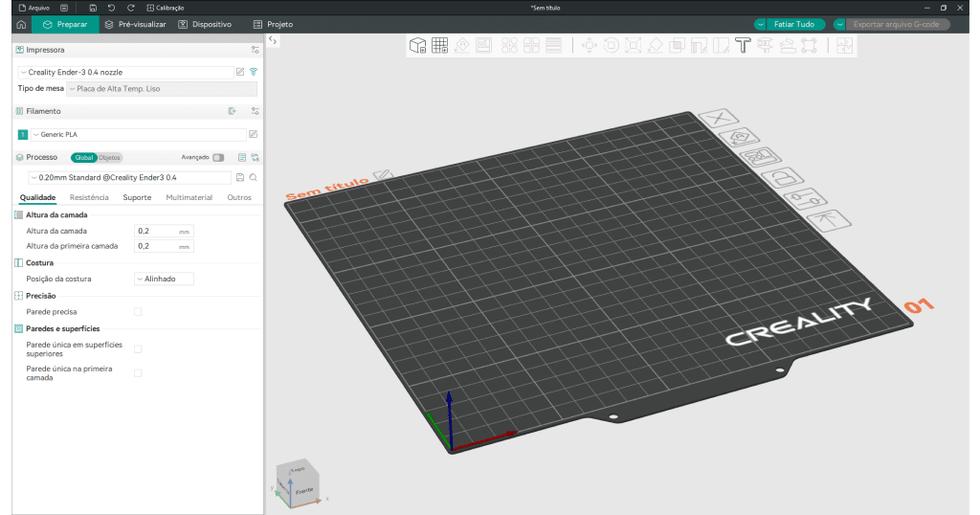Click the filament 1 color swatch
Screen dimensions: 980x515
[23, 134]
